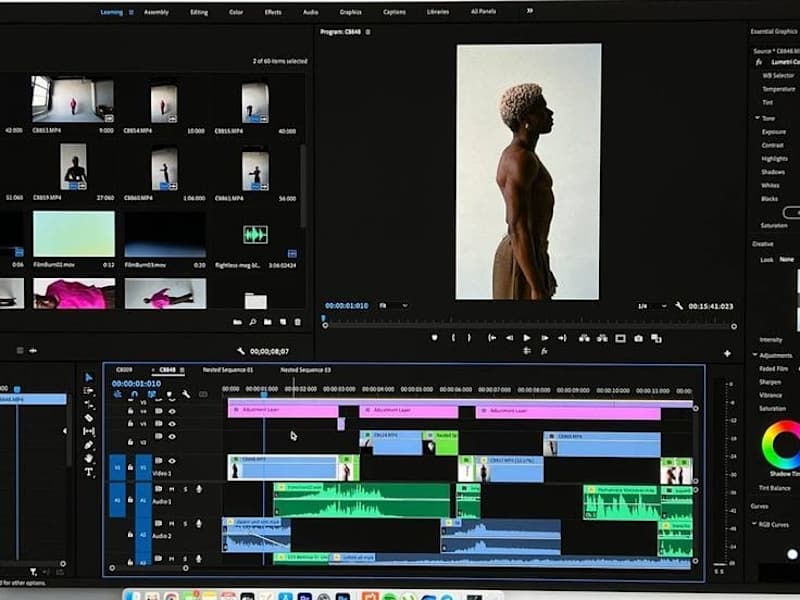Image resolution: width=800 pixels, height=600 pixels.
Task: Click the Mark Out bracket button
Action: [x=469, y=338]
